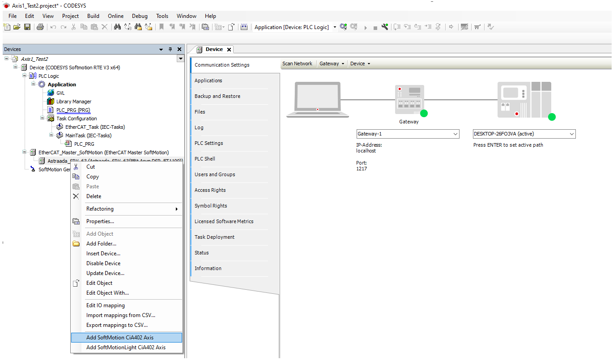Collapse the Task Configuration tree node

[x=43, y=119]
